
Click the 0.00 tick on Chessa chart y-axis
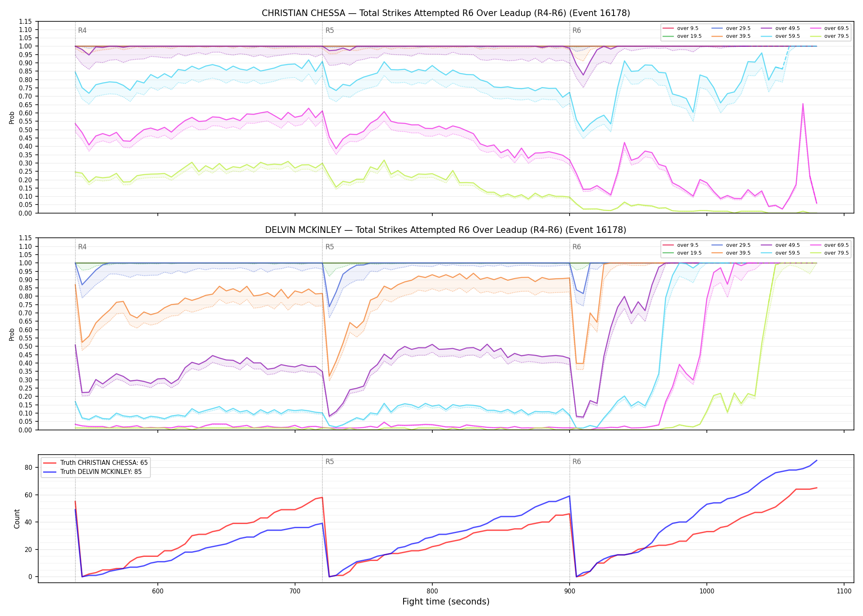(x=25, y=213)
